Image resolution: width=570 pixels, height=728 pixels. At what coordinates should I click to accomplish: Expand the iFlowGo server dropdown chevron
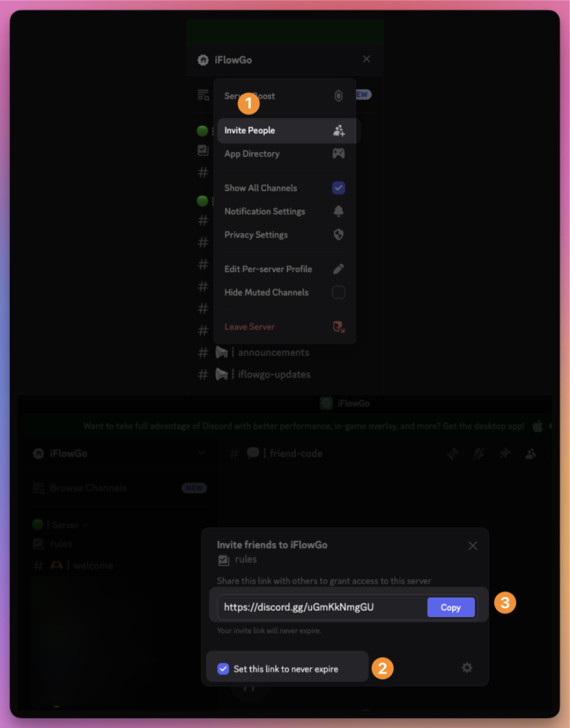[x=202, y=453]
